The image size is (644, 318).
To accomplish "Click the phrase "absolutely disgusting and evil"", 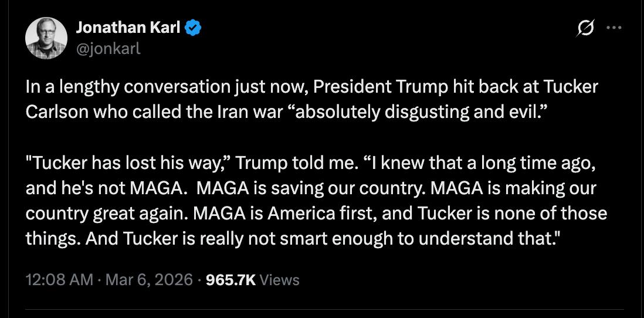I will 395,112.
